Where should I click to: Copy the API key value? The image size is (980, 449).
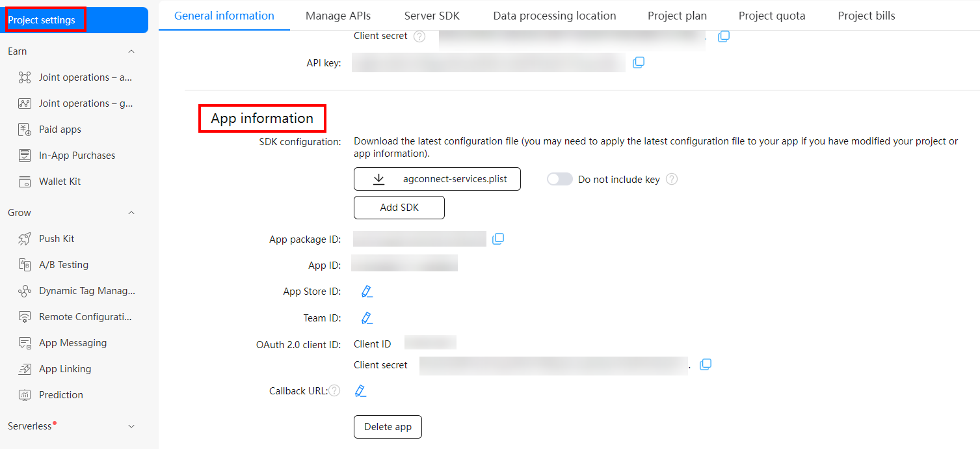point(639,62)
